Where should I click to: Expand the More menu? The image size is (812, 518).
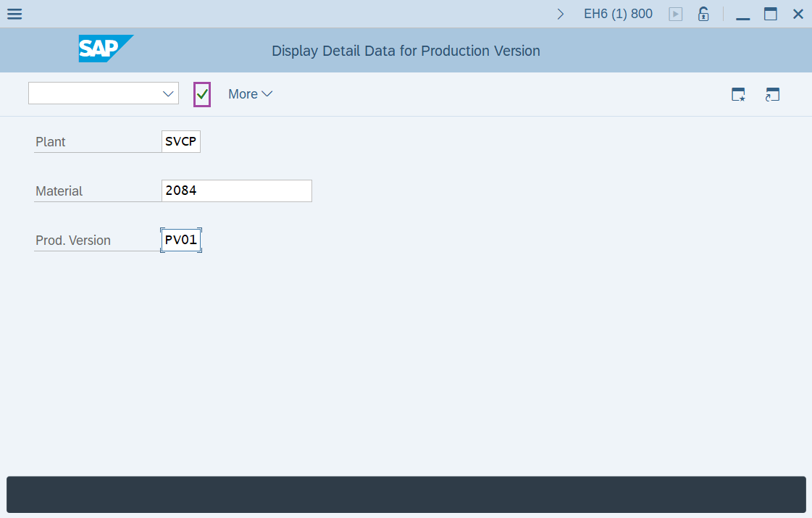tap(250, 94)
